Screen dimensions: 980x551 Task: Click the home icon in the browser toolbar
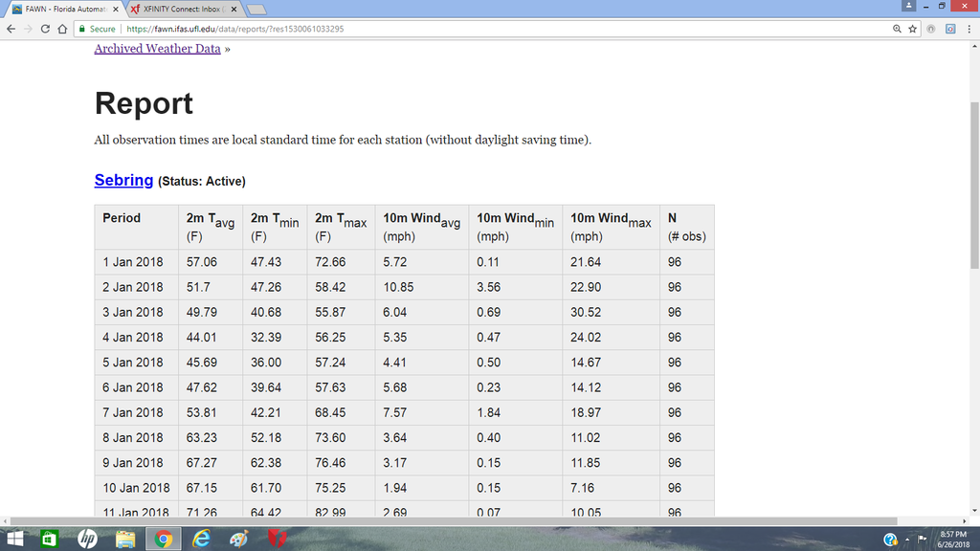tap(61, 29)
